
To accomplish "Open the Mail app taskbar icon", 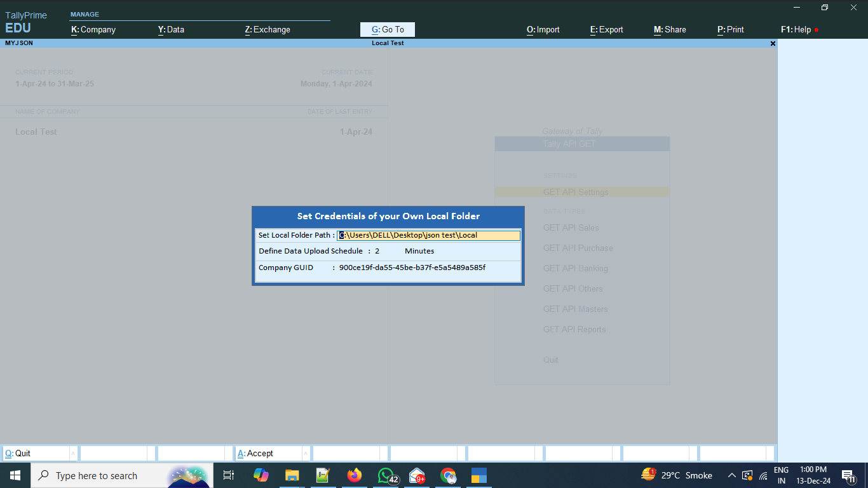I will 417,475.
